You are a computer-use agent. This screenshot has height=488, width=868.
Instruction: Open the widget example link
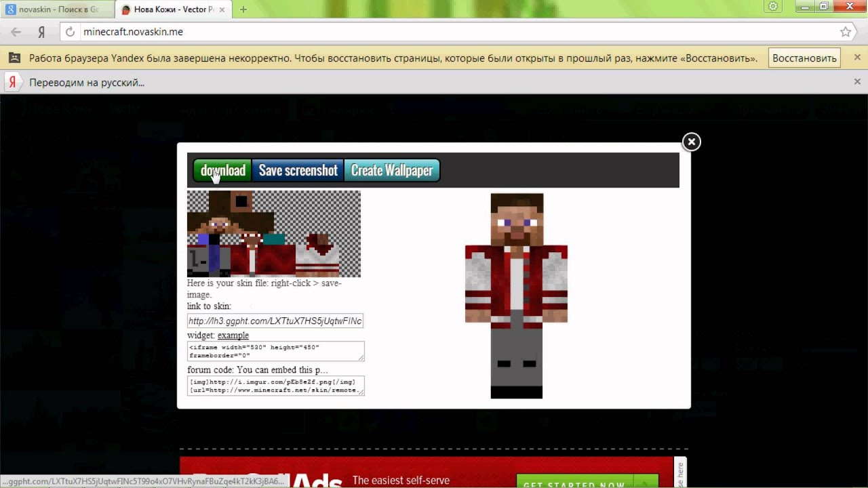233,335
